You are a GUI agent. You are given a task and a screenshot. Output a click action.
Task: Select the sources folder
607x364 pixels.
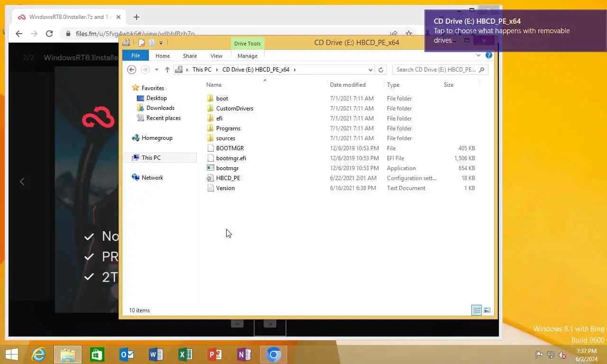(226, 138)
